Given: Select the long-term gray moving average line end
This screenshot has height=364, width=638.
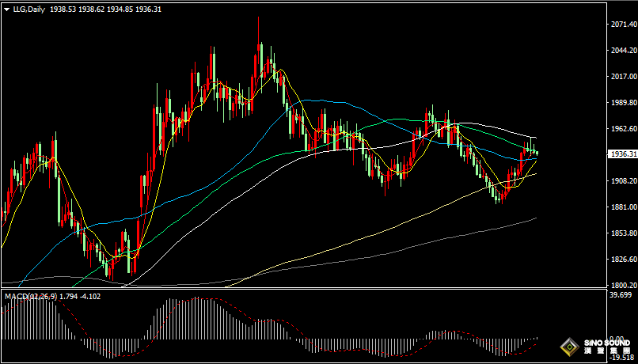Looking at the screenshot, I should tap(535, 218).
